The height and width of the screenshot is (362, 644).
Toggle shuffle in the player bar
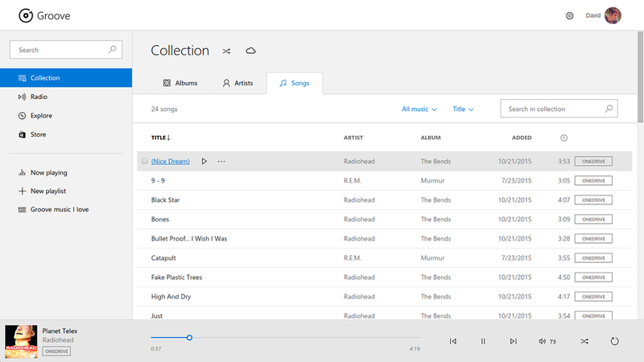[584, 341]
